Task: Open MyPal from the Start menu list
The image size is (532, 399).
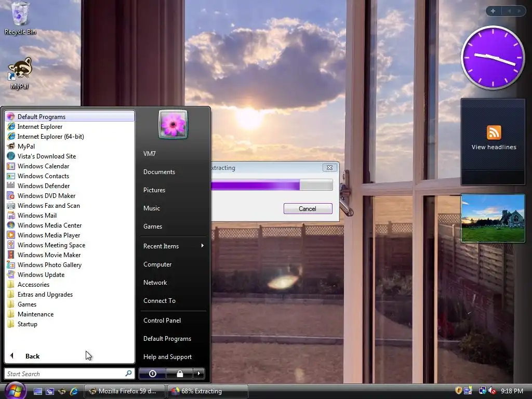Action: (70, 146)
